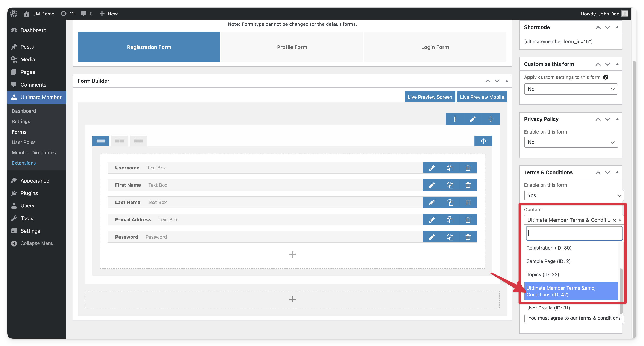
Task: Click the row drag-move handle icon
Action: (491, 119)
